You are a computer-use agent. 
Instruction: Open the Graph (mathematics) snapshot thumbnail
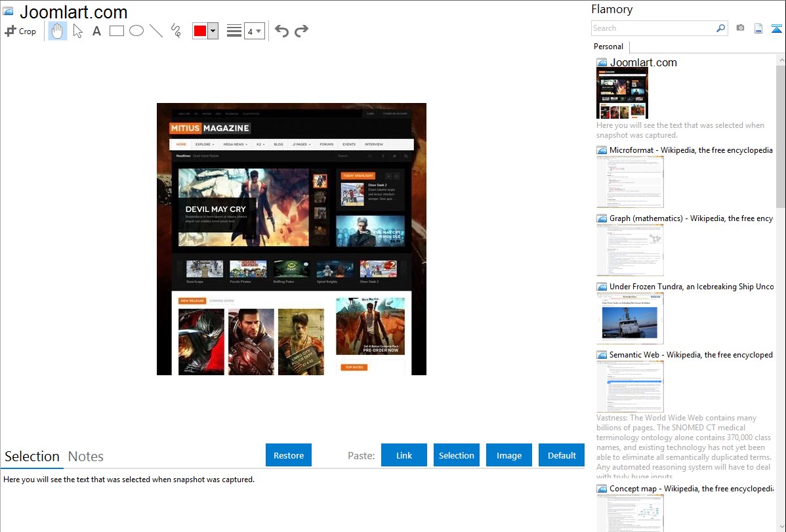click(x=630, y=250)
